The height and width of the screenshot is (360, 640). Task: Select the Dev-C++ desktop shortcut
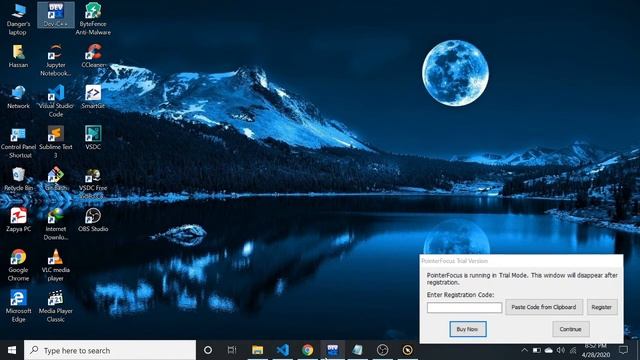pos(56,15)
